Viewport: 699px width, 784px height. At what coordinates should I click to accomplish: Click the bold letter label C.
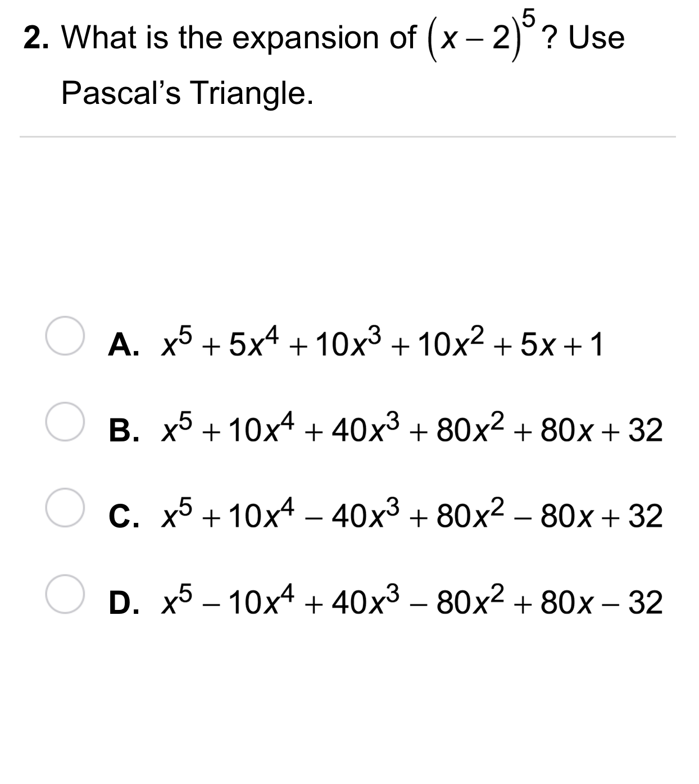coord(123,516)
